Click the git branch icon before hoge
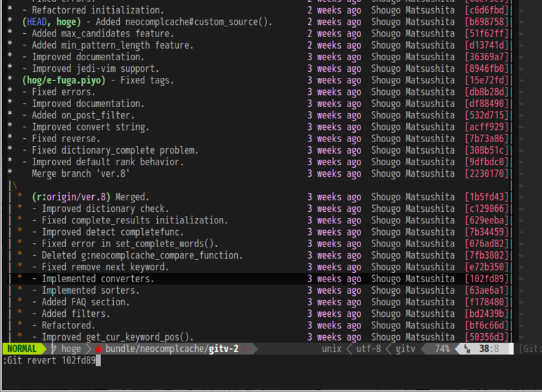This screenshot has width=542, height=392. 54,349
